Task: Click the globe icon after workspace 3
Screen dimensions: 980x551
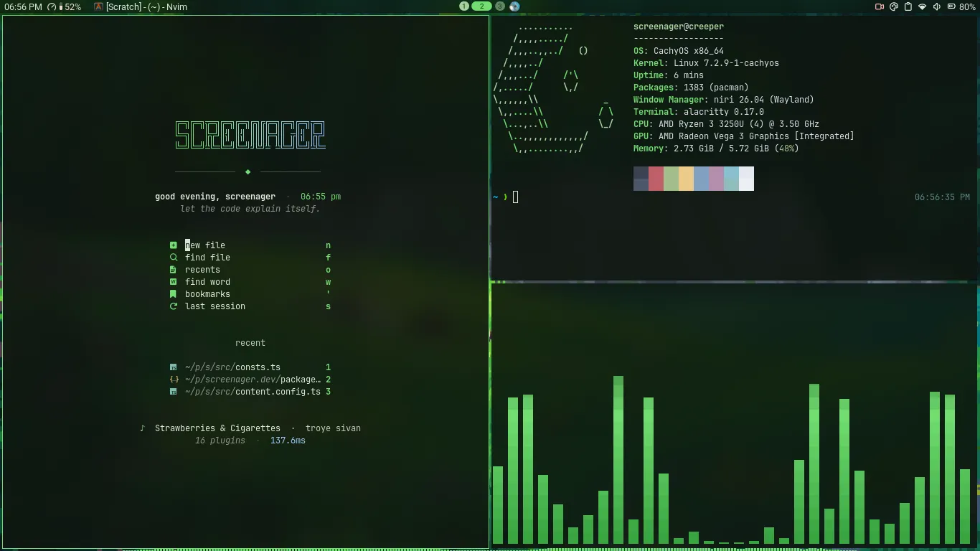Action: tap(514, 6)
